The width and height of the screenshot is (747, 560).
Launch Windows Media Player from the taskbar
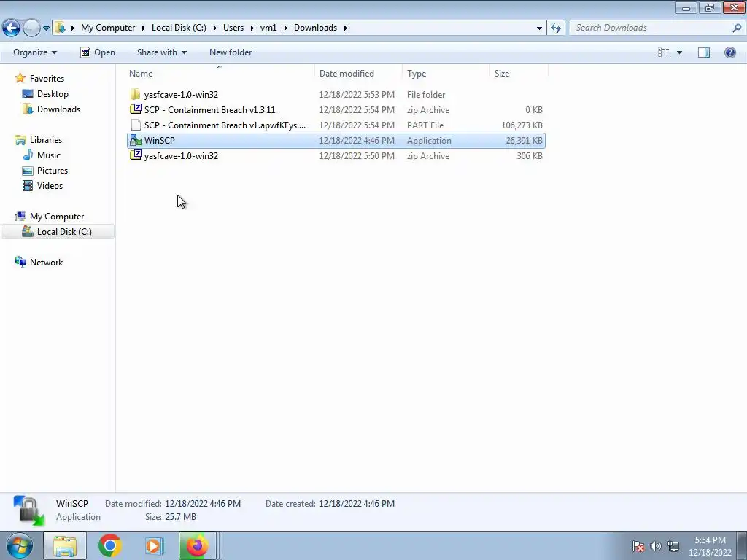[153, 546]
